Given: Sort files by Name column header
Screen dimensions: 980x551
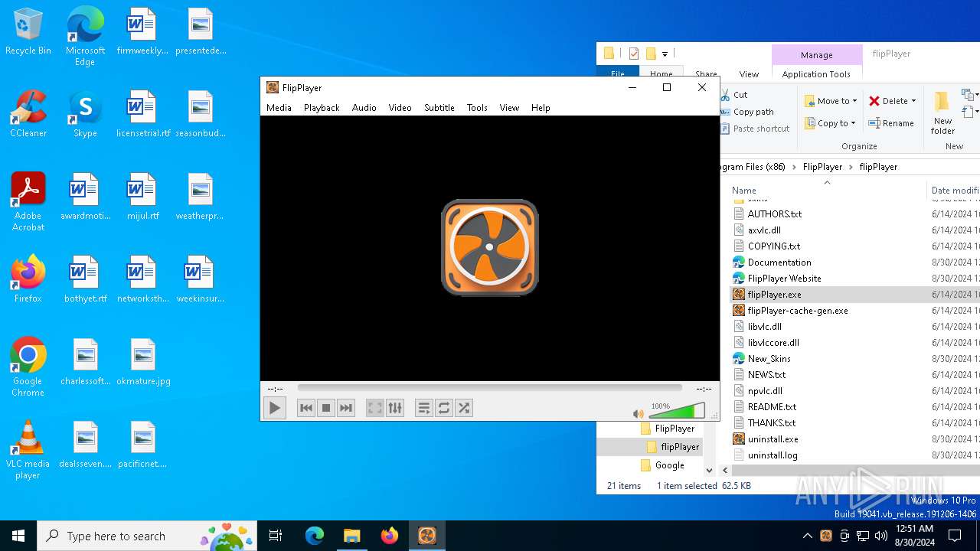Looking at the screenshot, I should tap(743, 191).
